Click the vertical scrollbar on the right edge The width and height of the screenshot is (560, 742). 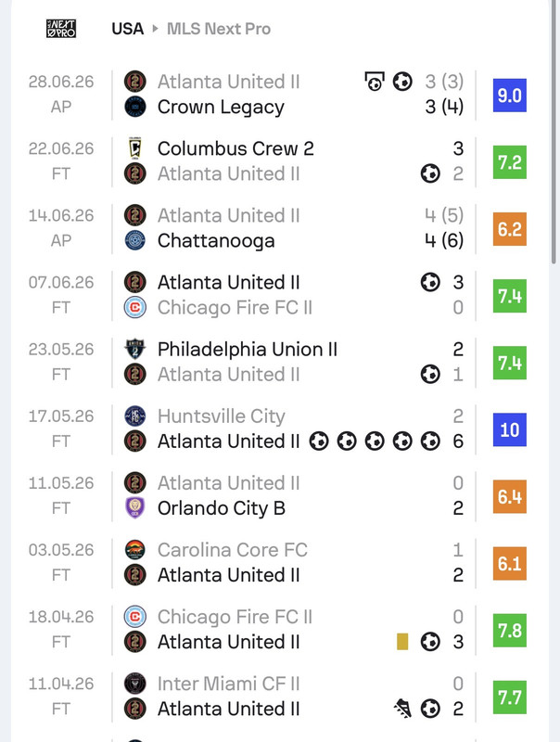554,132
